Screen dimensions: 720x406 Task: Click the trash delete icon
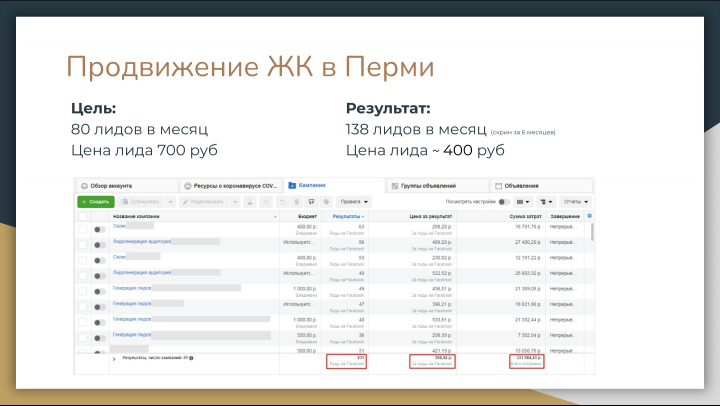297,202
